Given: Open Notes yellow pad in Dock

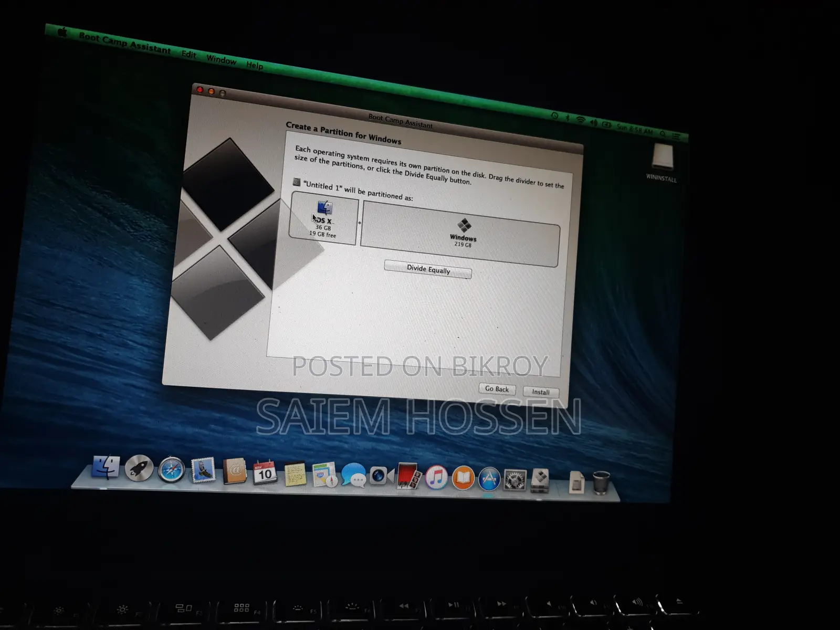Looking at the screenshot, I should pos(295,474).
